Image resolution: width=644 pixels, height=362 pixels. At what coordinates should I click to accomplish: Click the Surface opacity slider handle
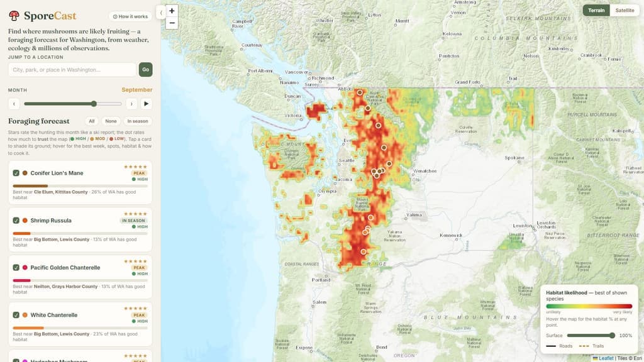[613, 336]
